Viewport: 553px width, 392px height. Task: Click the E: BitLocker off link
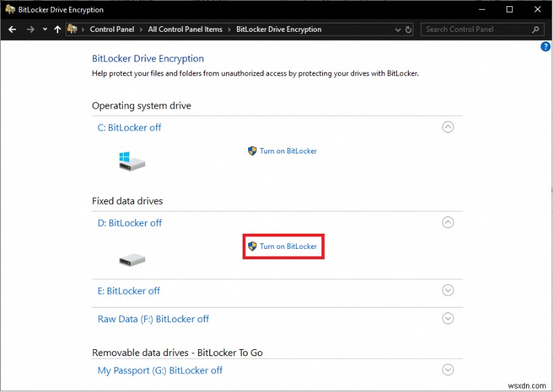tap(129, 291)
